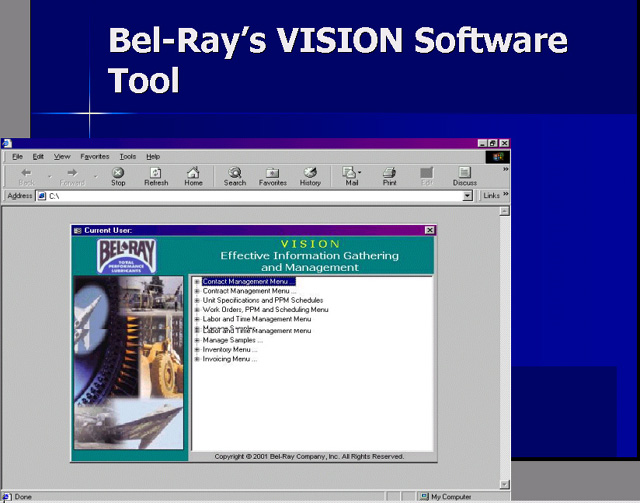Screen dimensions: 640x503
Task: Click the vertical scrollbar down arrow
Action: (x=505, y=485)
